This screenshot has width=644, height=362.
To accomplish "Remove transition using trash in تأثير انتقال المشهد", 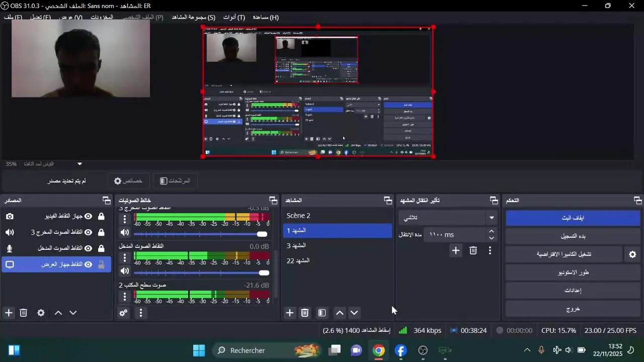I will [473, 250].
